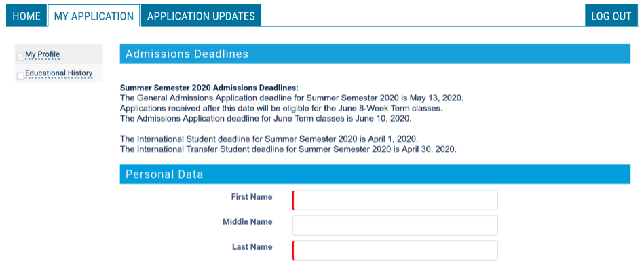Open the APPLICATION UPDATES tab
Viewport: 644px width, 277px height.
(x=201, y=16)
